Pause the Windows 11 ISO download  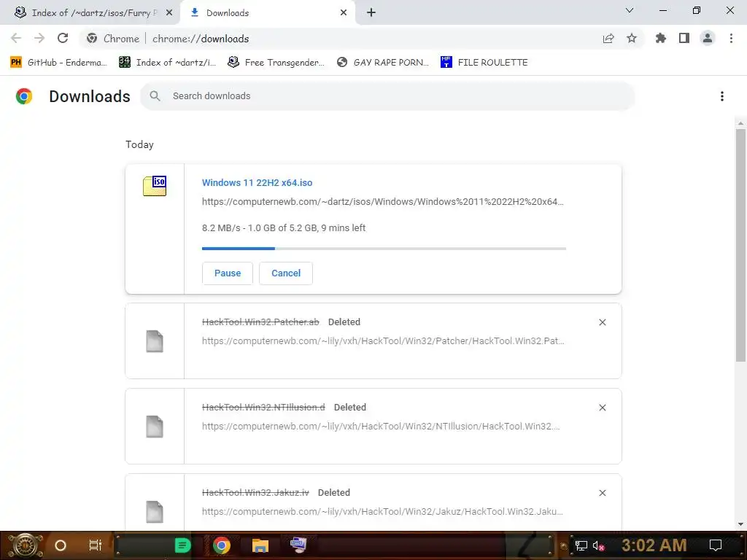(x=228, y=273)
